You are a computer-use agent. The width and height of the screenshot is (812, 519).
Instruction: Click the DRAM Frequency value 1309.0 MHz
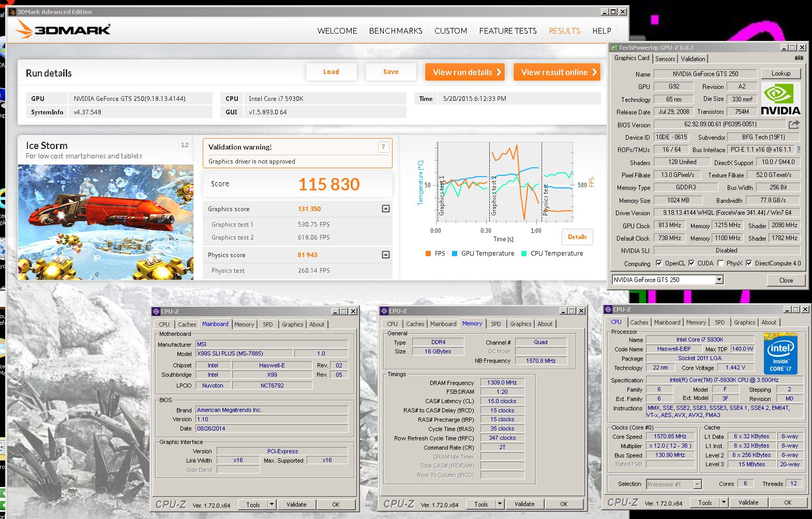pos(502,382)
